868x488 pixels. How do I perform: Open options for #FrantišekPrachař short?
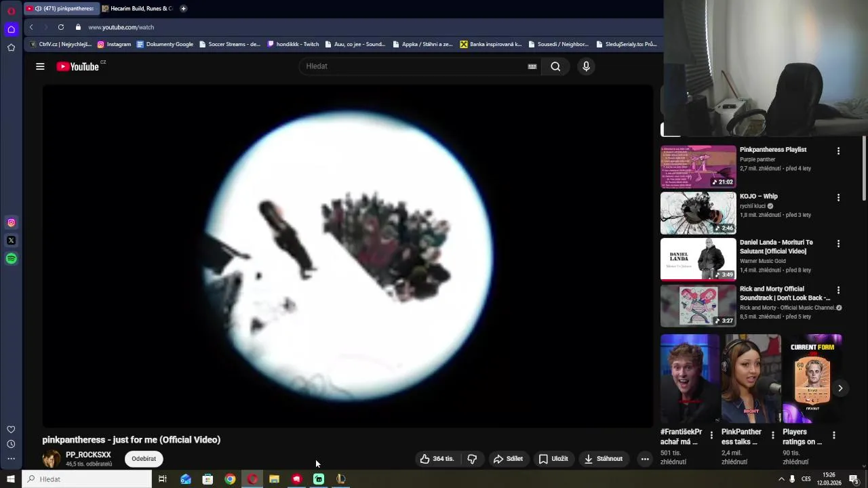(711, 435)
